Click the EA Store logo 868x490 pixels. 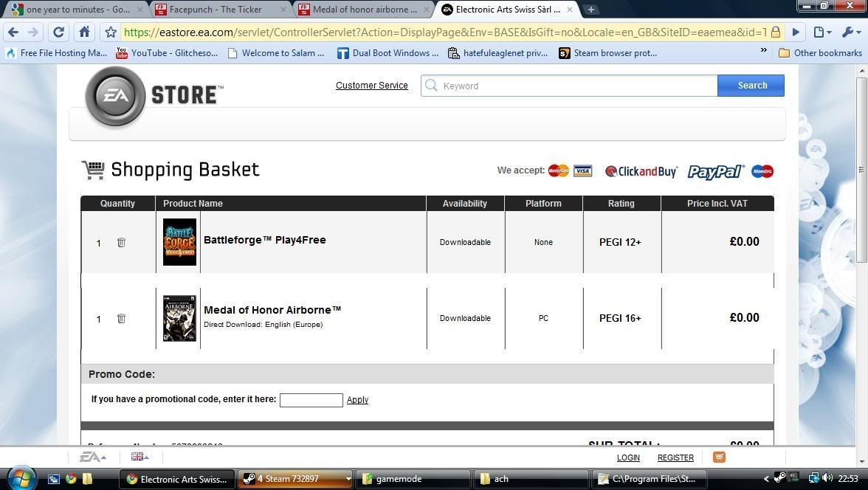pyautogui.click(x=154, y=96)
